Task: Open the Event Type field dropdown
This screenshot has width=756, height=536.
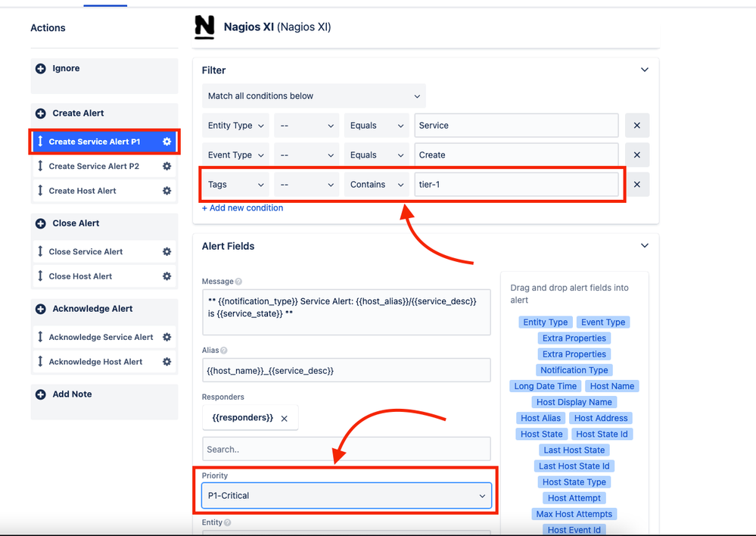Action: [x=236, y=155]
